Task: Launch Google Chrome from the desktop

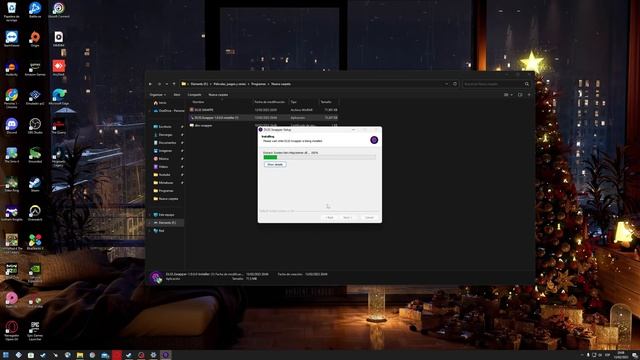Action: pos(11,98)
